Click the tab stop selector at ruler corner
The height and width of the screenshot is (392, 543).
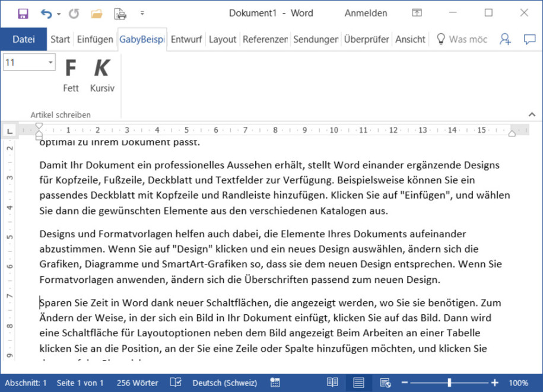[9, 131]
